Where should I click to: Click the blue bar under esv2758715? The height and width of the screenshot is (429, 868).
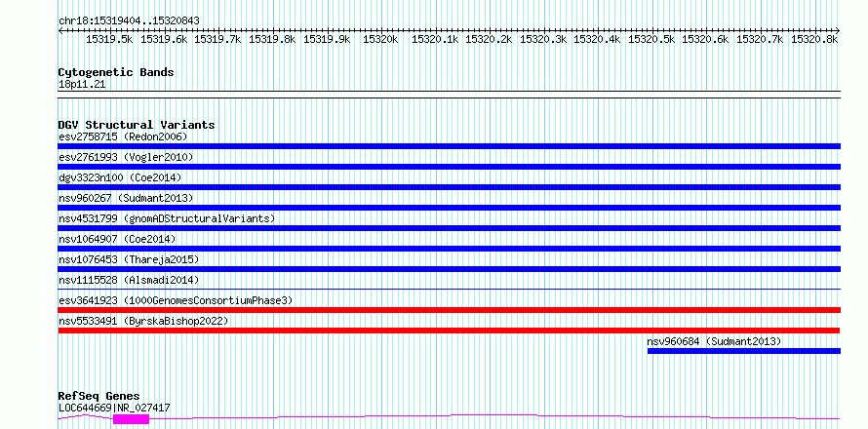coord(450,146)
